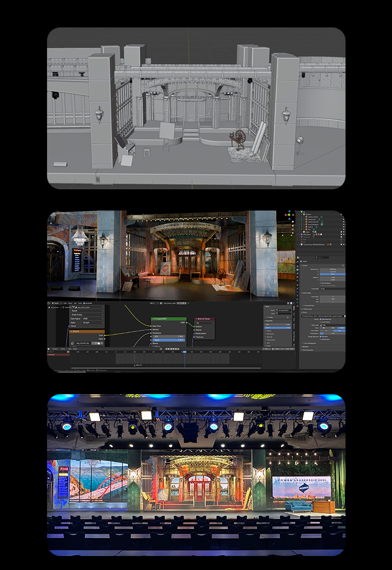Screen dimensions: 392x570
Task: Open the node editor Select menu
Action: 70,303
